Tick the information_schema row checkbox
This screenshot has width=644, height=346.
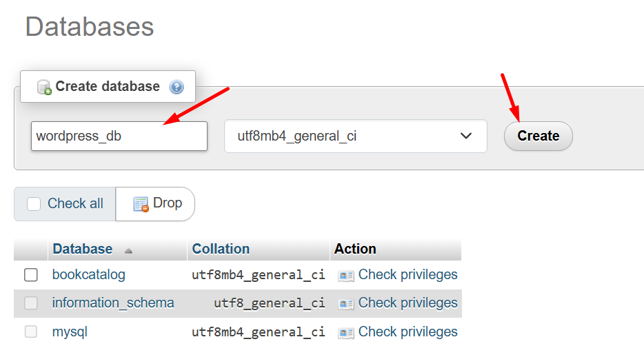[31, 303]
